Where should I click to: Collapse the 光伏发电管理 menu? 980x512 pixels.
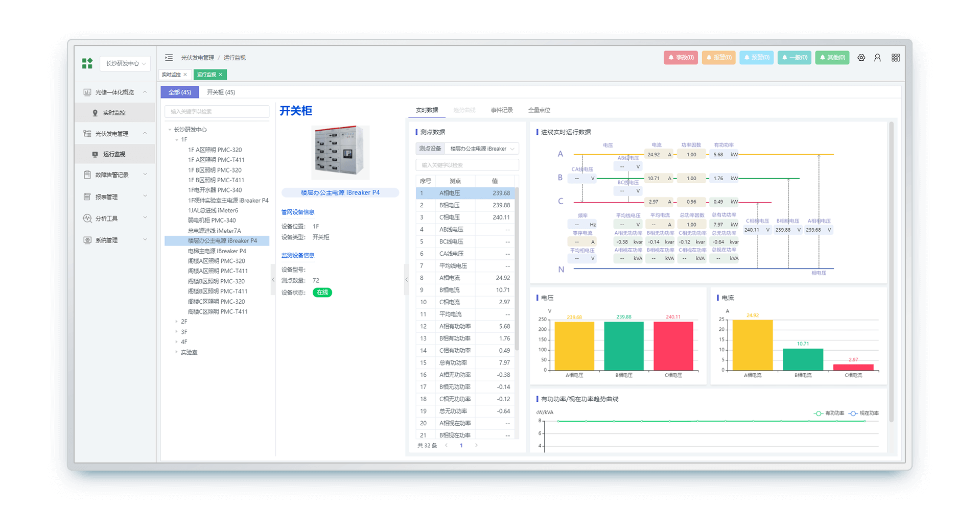point(145,134)
